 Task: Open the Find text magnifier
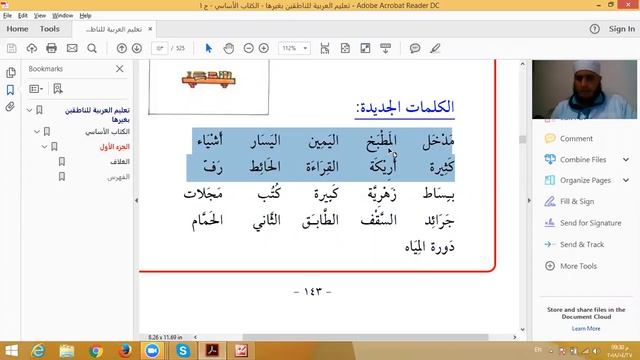coord(92,48)
